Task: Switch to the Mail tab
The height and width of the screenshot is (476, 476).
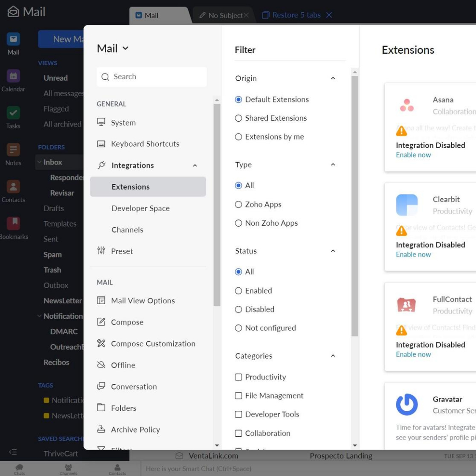Action: click(160, 15)
